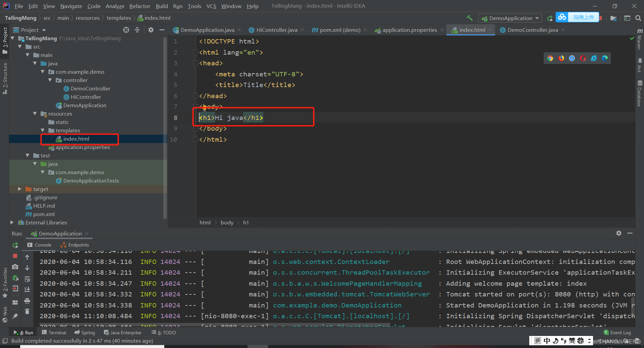
Task: Collapse the src folder node
Action: point(20,47)
